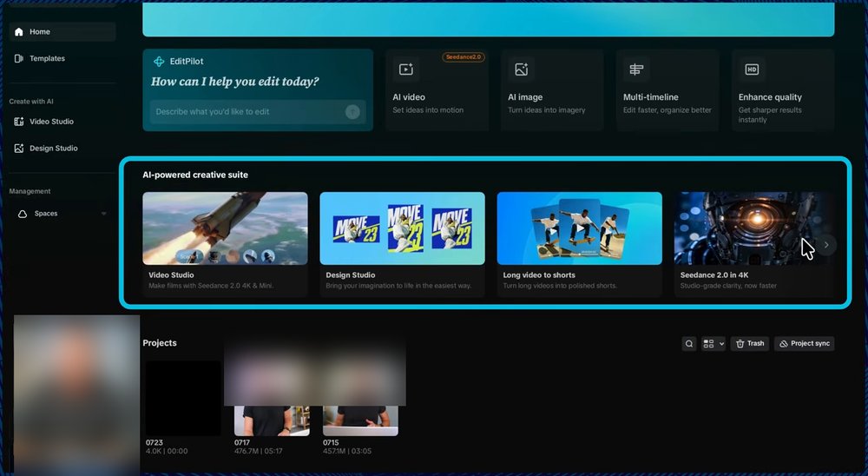Click project name '0723'
868x476 pixels.
tap(155, 442)
